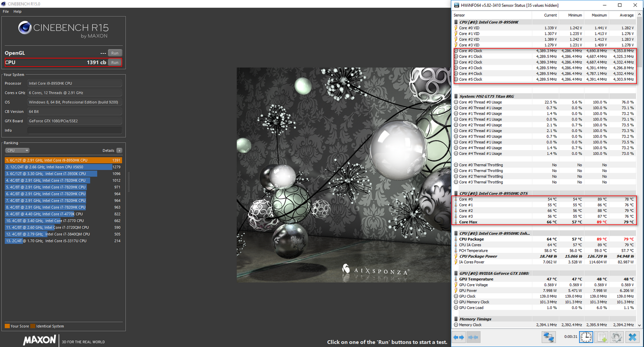Open the File menu in Cinebench
This screenshot has height=347, width=644.
pyautogui.click(x=6, y=11)
